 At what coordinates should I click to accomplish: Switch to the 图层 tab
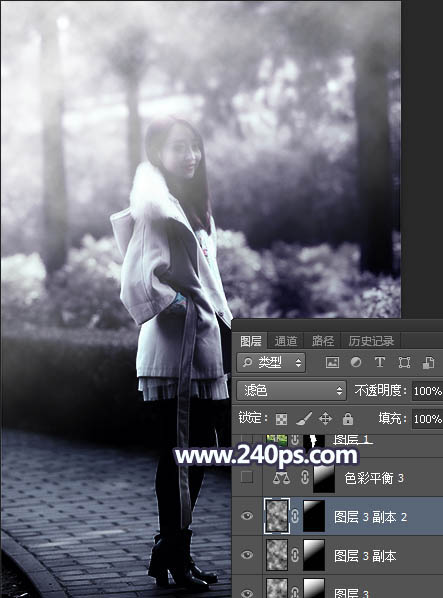pos(250,341)
